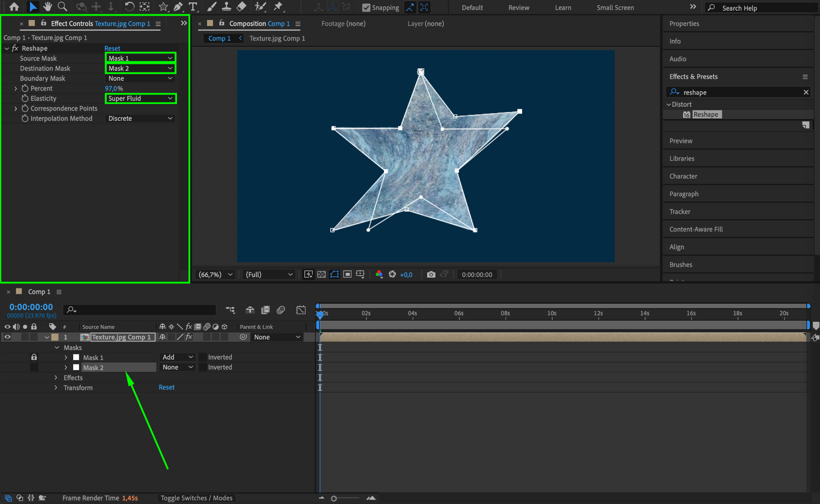Take a snapshot with camera icon
Screen dimensions: 820x504
point(431,274)
